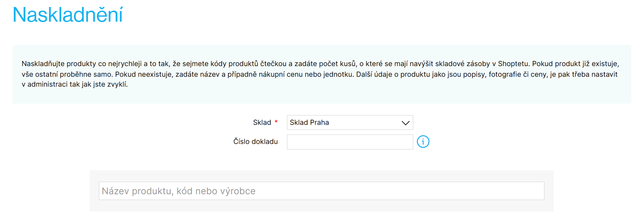644x217 pixels.
Task: Click the Naskladnění page heading
Action: pyautogui.click(x=68, y=15)
